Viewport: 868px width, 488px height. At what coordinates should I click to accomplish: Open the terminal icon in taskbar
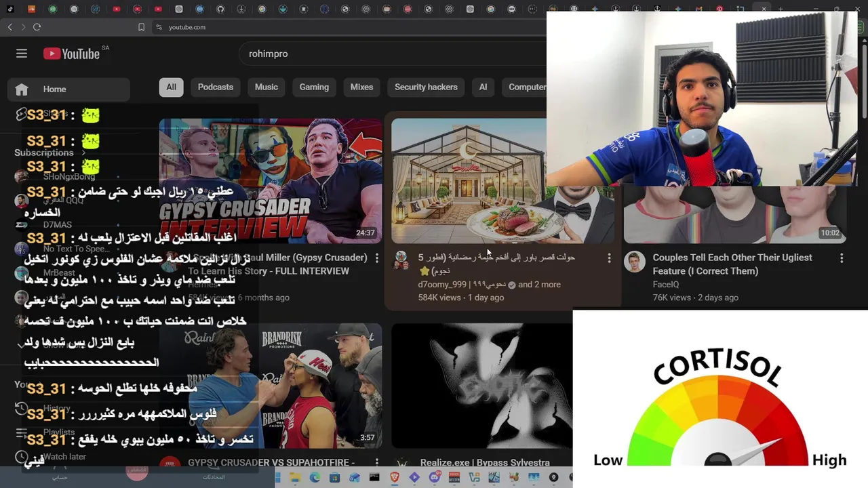tap(374, 478)
